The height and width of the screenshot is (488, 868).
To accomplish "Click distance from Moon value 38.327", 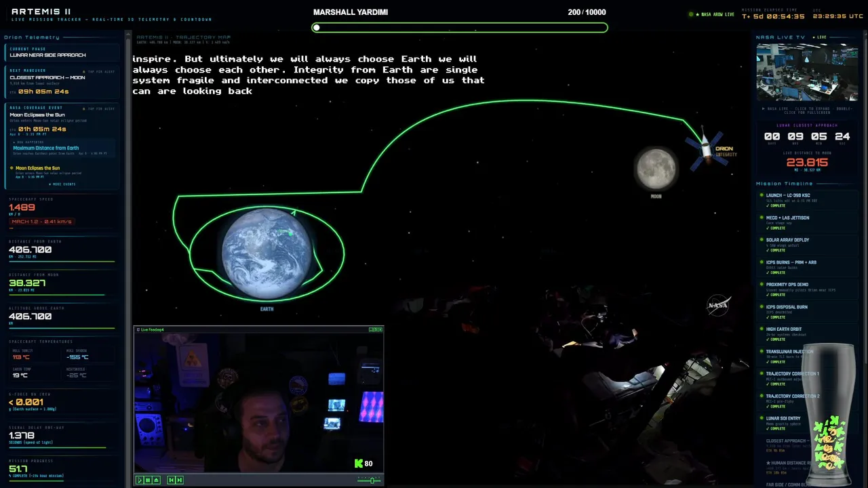I will (27, 283).
